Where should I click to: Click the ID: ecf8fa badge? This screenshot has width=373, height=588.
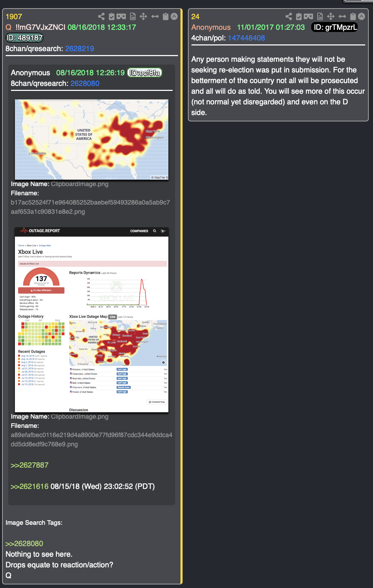tap(145, 73)
